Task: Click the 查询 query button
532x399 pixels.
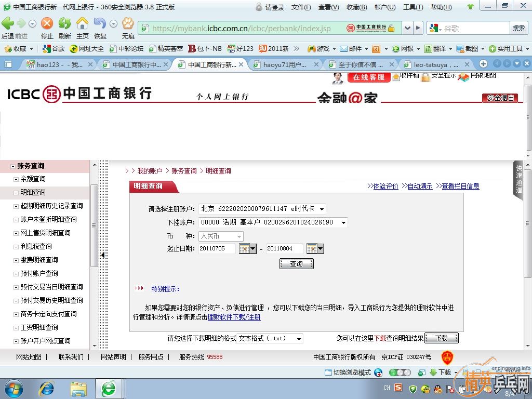Action: pos(297,263)
